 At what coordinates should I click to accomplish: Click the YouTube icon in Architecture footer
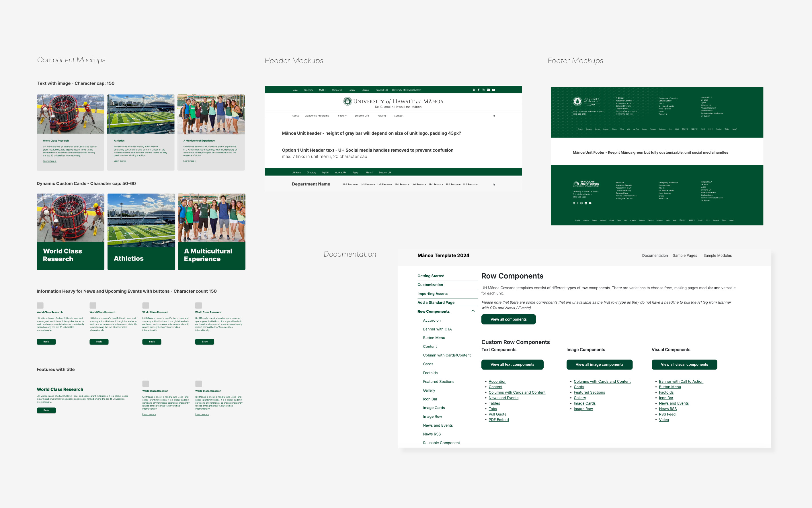[590, 203]
